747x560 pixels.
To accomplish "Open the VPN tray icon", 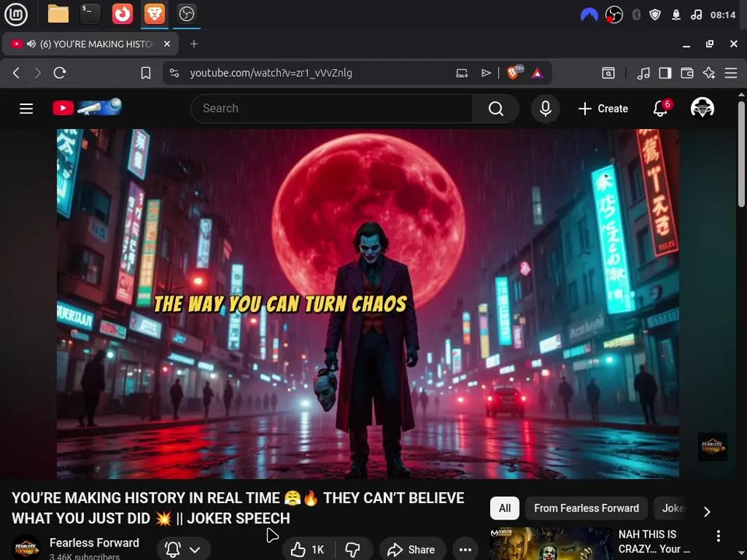I will tap(589, 15).
